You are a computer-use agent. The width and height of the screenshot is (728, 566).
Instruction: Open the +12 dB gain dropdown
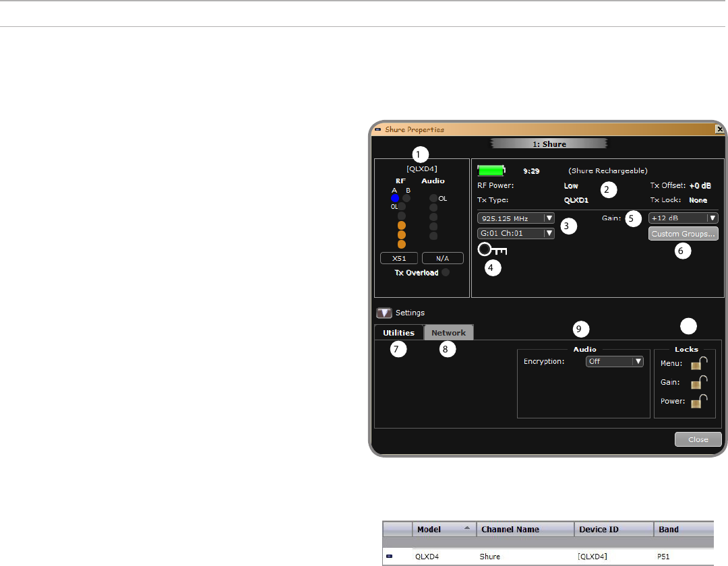click(x=683, y=218)
